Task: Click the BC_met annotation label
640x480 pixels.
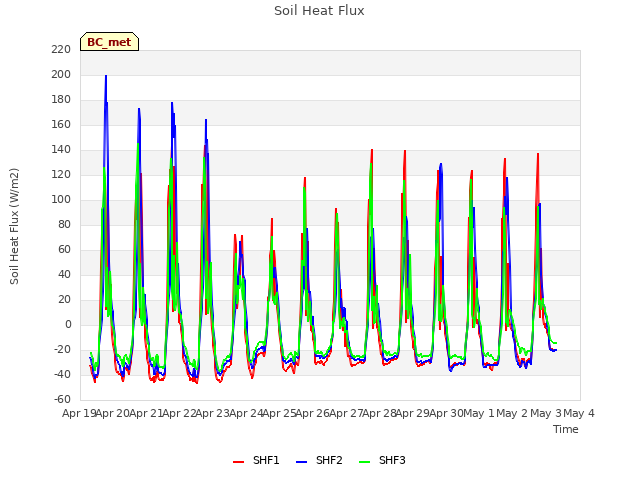Action: point(109,42)
